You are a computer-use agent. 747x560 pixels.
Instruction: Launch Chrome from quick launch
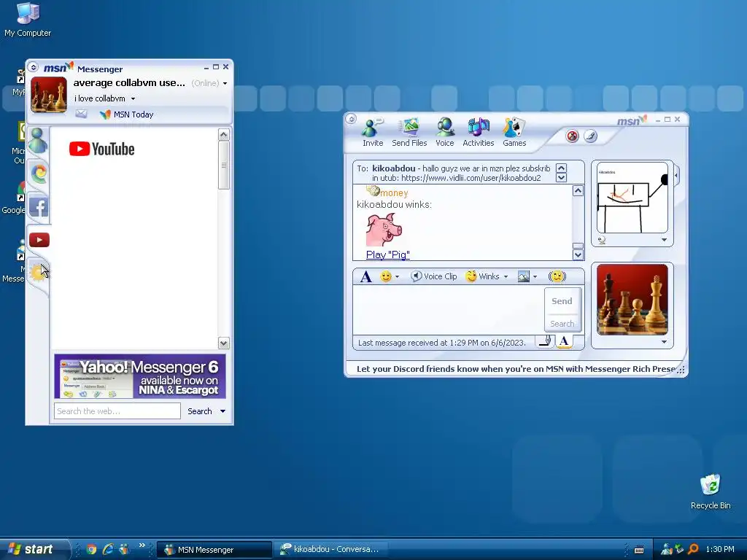[x=91, y=549]
